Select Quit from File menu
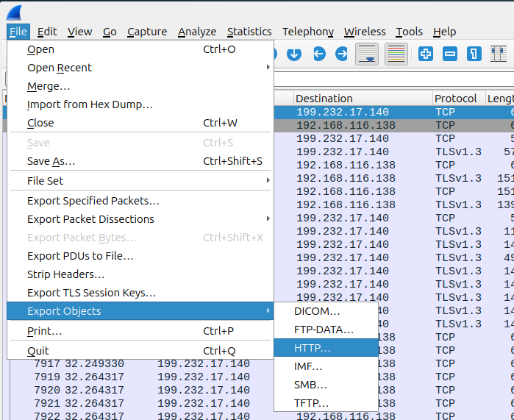This screenshot has height=420, width=514. [x=140, y=351]
